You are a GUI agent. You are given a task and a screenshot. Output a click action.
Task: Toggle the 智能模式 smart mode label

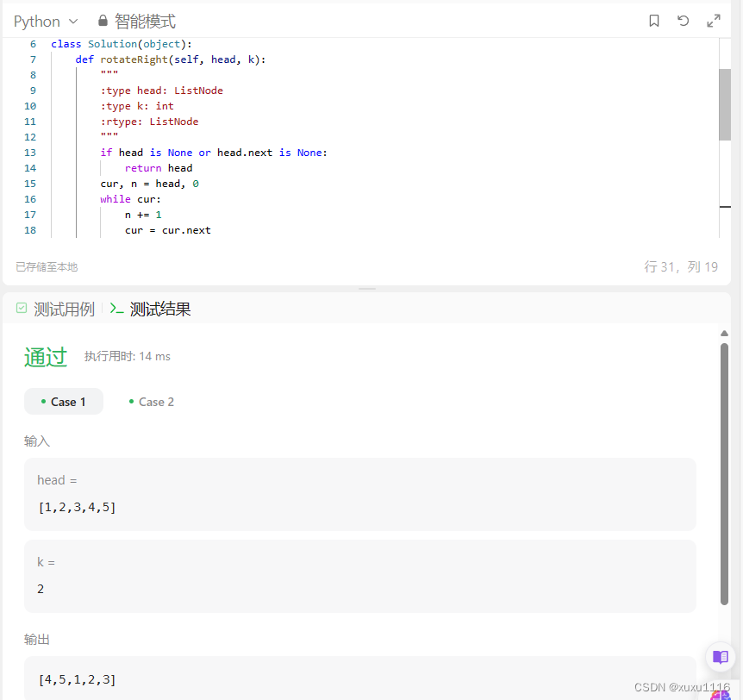[145, 22]
